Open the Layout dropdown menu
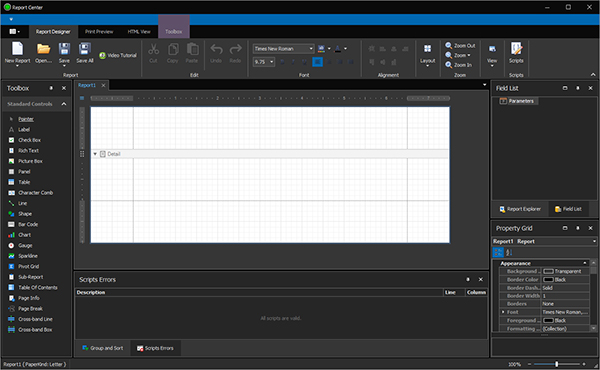Screen dimensions: 600x370 (x=427, y=54)
